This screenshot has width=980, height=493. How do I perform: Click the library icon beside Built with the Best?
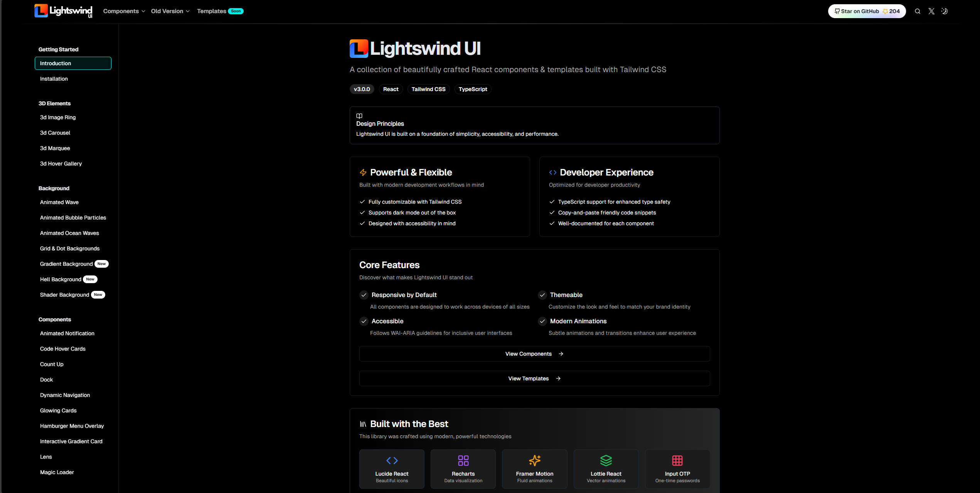(363, 424)
